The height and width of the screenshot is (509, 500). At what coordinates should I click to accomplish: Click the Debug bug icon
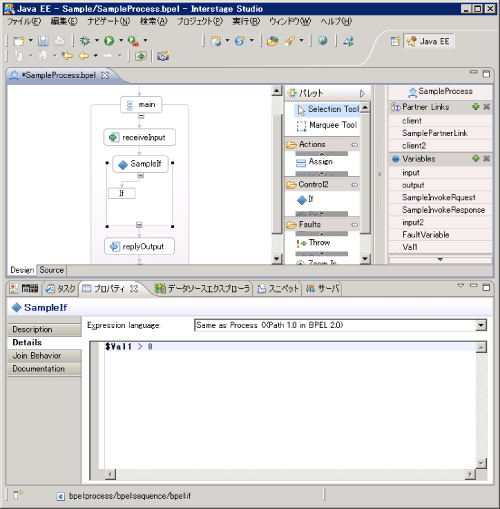click(85, 41)
